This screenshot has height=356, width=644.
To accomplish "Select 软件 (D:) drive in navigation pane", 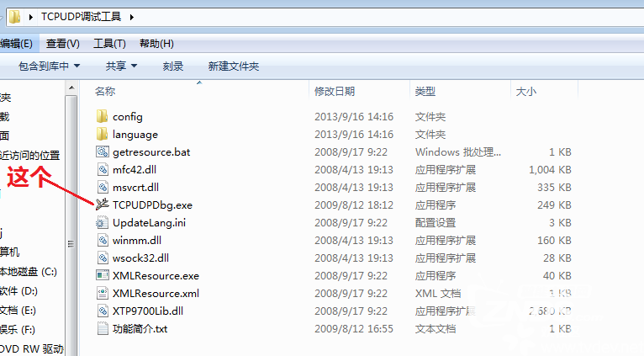I will pyautogui.click(x=18, y=291).
